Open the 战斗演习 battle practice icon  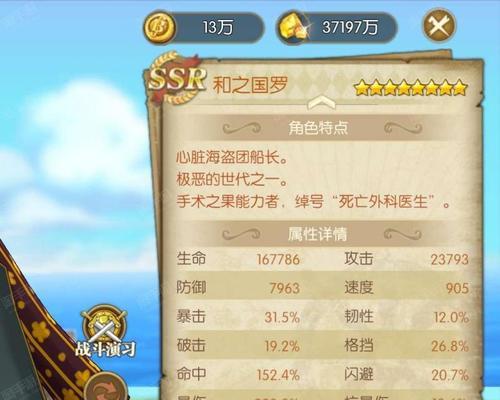(105, 331)
